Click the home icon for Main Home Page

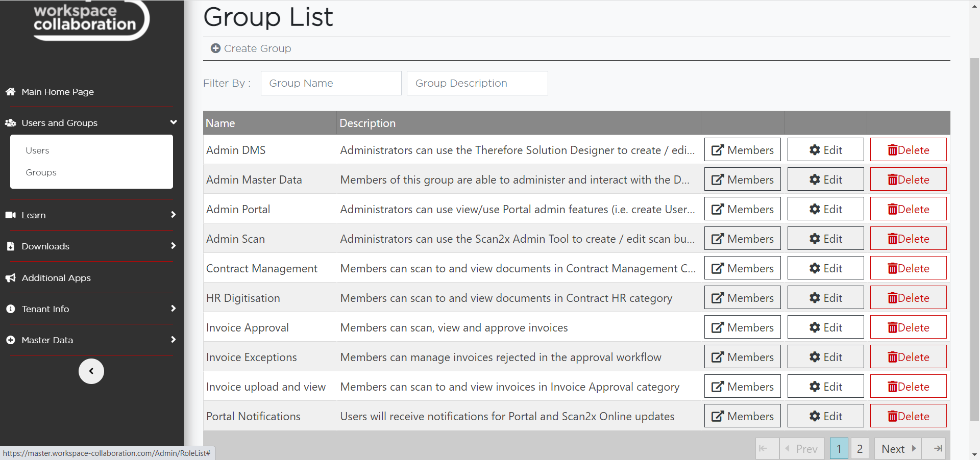pyautogui.click(x=10, y=92)
